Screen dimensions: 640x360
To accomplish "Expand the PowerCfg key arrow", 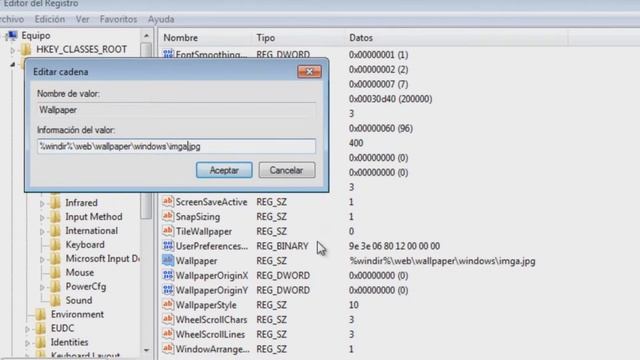I will tap(42, 287).
